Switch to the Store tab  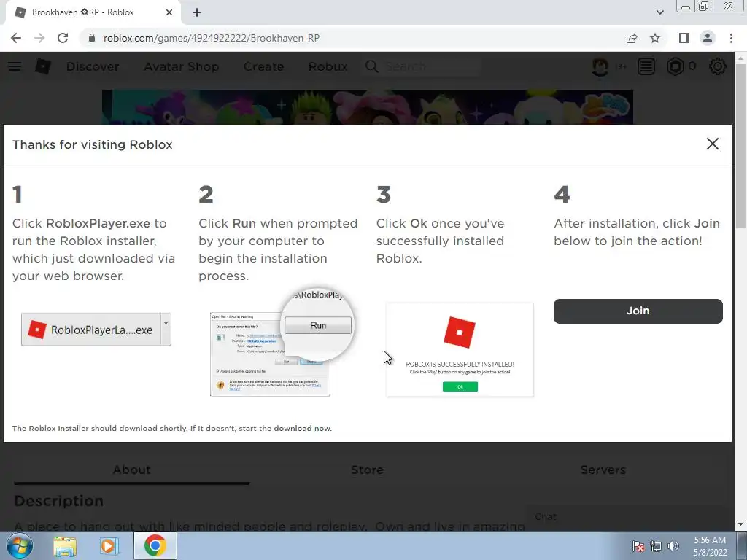click(368, 470)
